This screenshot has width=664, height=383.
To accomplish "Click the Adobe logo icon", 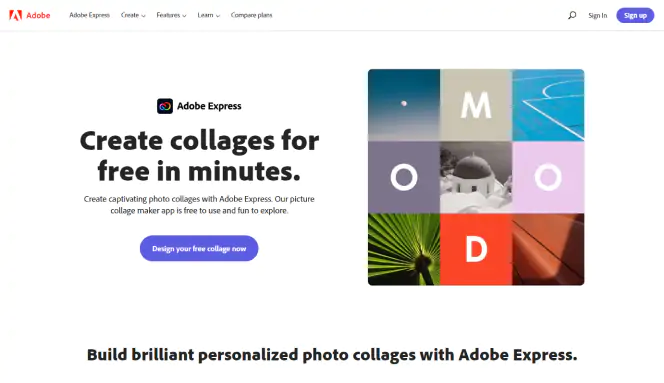I will pyautogui.click(x=16, y=15).
